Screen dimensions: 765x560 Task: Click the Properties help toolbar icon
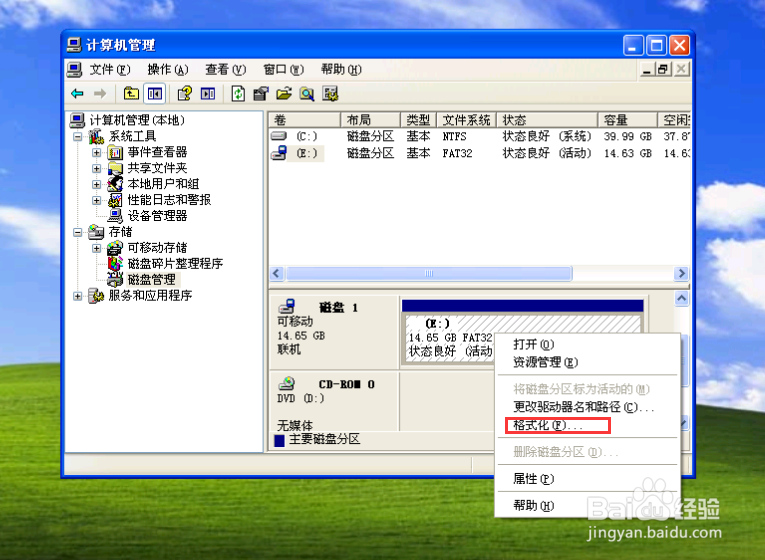tap(184, 93)
